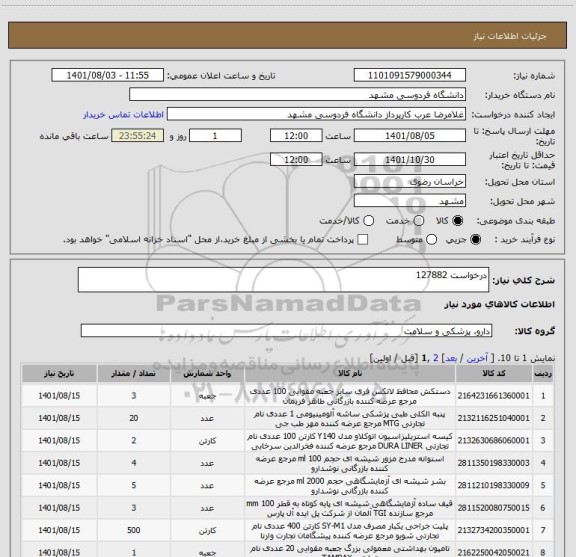Click product code 2132630686060001

[493, 441]
